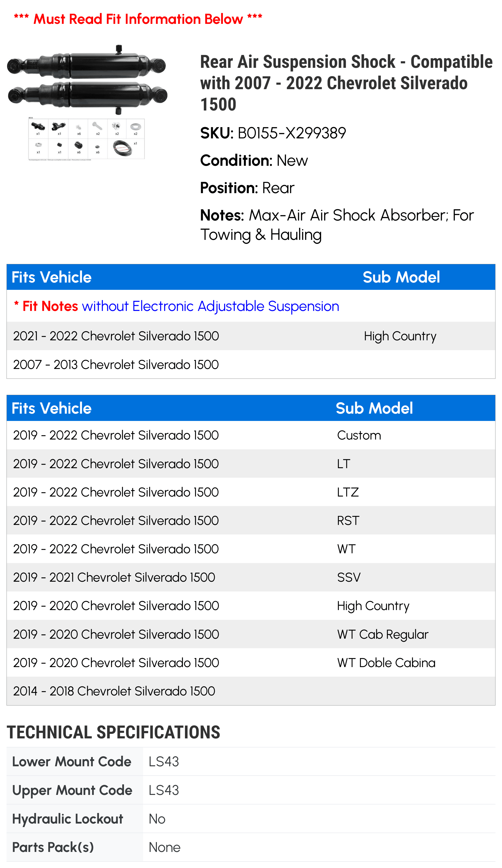Select the SSV sub model row
The image size is (502, 868).
tap(251, 578)
